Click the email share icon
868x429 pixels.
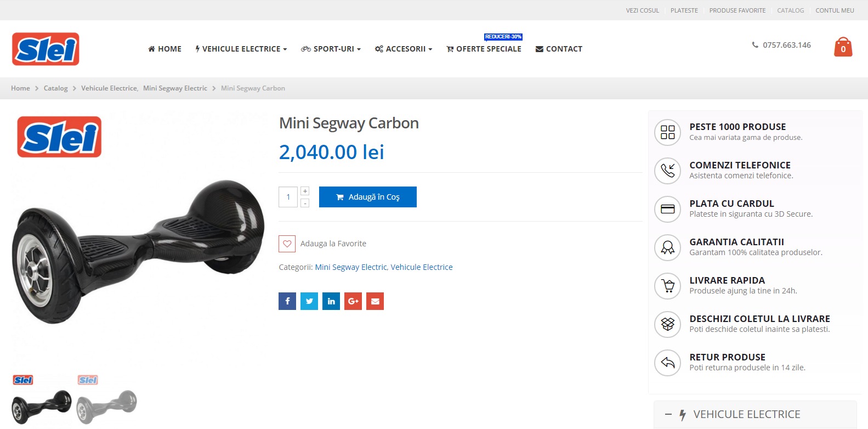click(375, 301)
